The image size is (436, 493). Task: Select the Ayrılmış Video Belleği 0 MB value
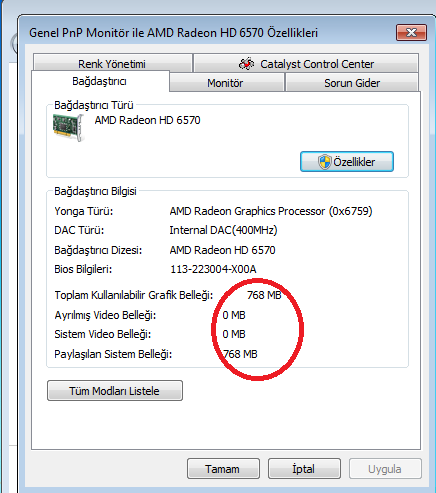[x=234, y=315]
